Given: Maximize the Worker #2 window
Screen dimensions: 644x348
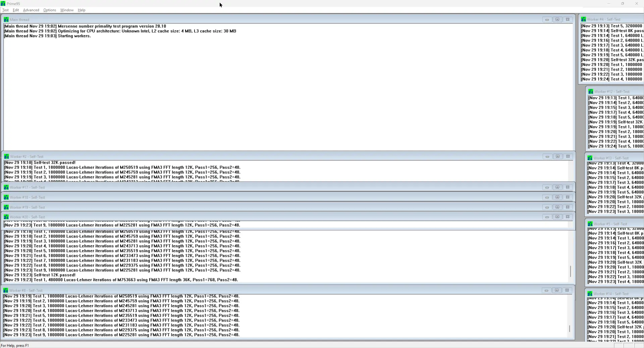Looking at the screenshot, I should [558, 157].
